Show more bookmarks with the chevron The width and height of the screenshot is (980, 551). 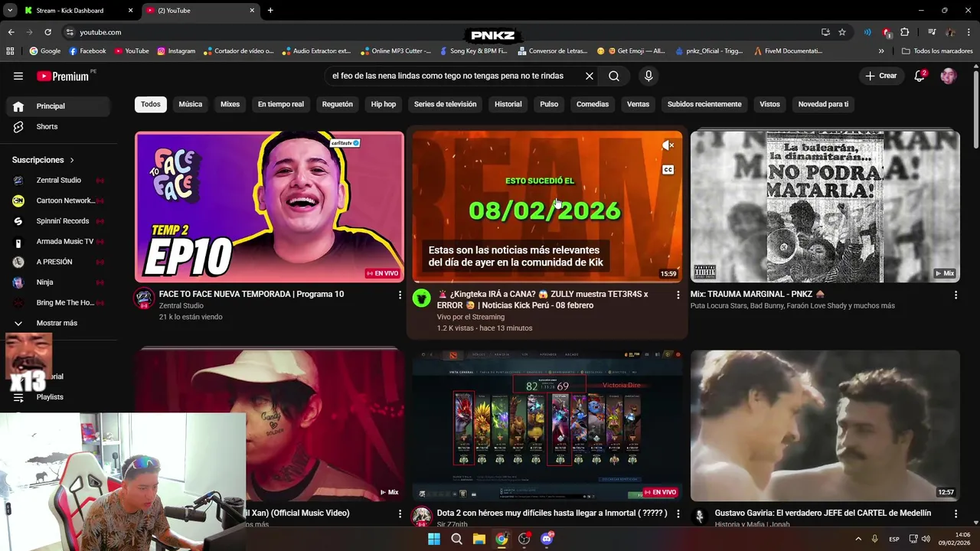click(x=881, y=51)
